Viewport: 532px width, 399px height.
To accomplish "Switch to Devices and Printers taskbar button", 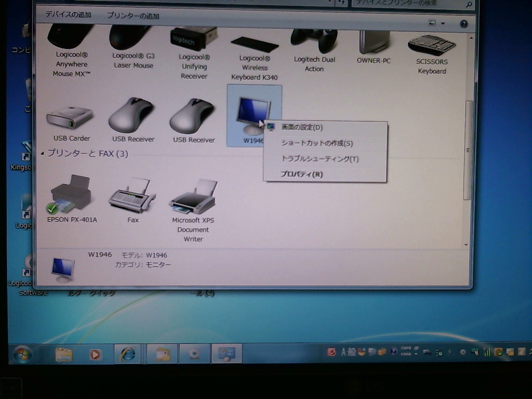I will click(x=227, y=353).
